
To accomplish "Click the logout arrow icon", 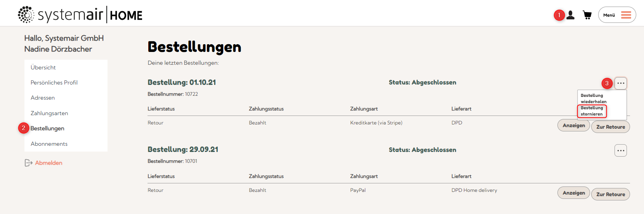I will [28, 163].
